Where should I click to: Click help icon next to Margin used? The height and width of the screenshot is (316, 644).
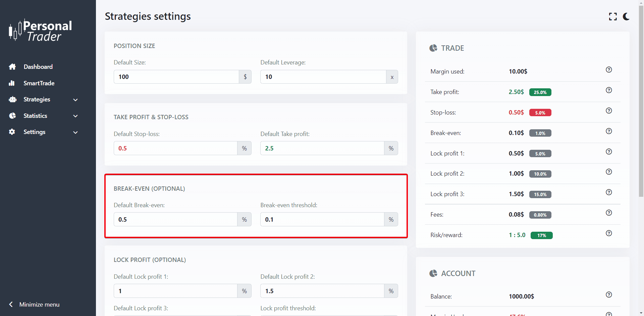click(609, 70)
